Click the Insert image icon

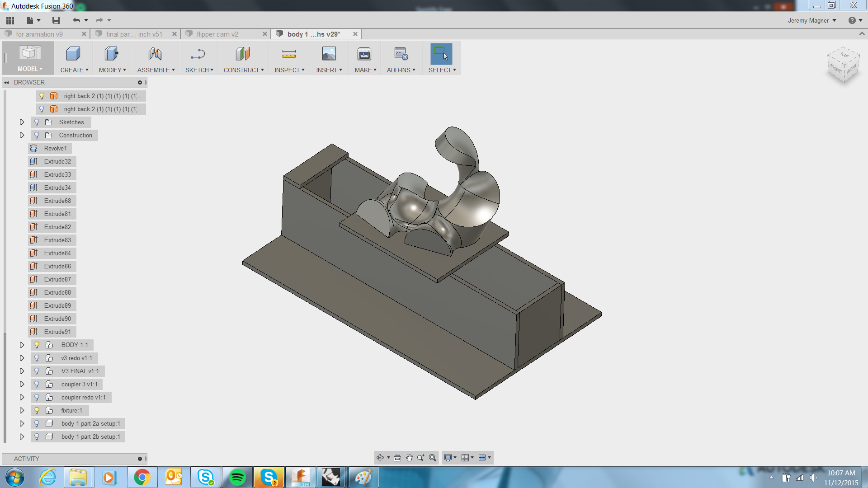click(329, 54)
